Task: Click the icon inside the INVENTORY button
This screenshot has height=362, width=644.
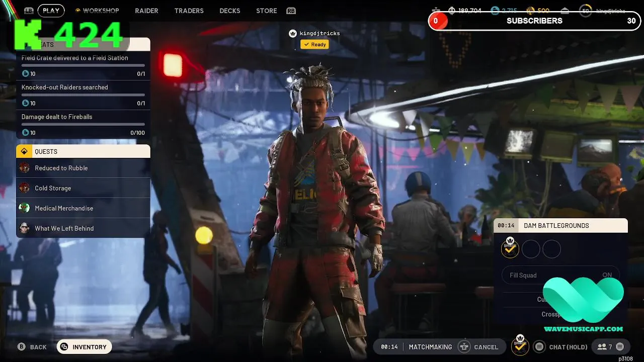Action: click(x=64, y=347)
